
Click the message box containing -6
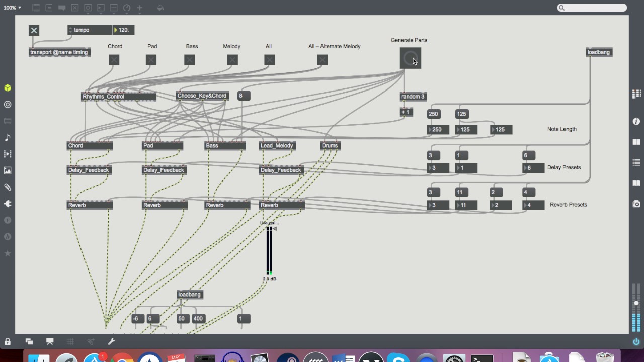click(x=138, y=318)
